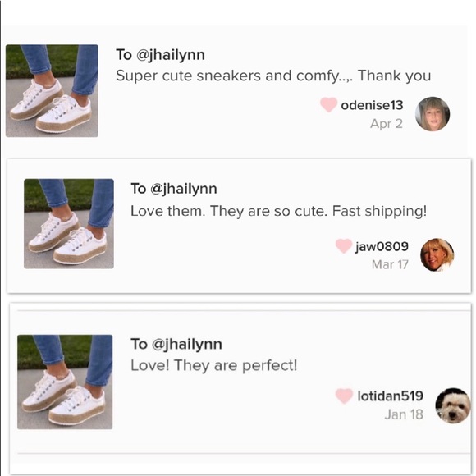The width and height of the screenshot is (476, 476).
Task: Click the pink heart beside odenise13
Action: point(328,105)
